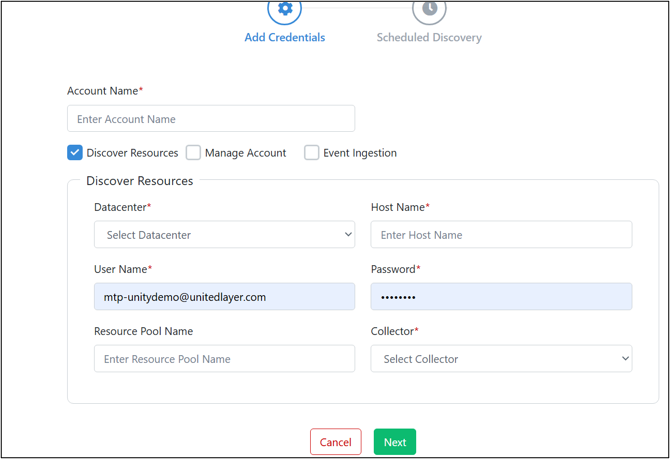This screenshot has height=459, width=670.
Task: Focus the Enter Account Name field
Action: point(211,119)
